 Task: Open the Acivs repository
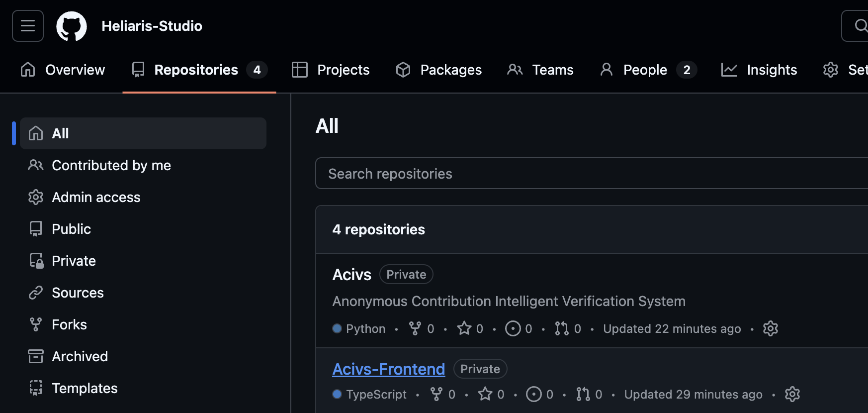pos(351,275)
